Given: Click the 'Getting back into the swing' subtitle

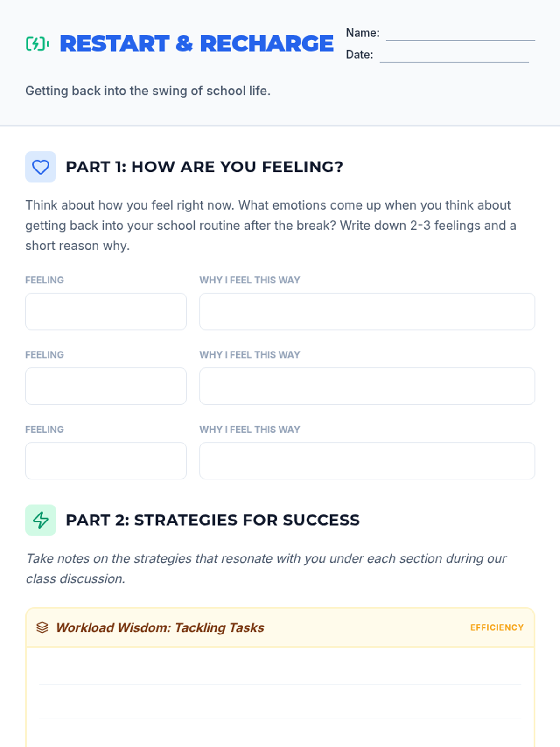Looking at the screenshot, I should tap(148, 91).
